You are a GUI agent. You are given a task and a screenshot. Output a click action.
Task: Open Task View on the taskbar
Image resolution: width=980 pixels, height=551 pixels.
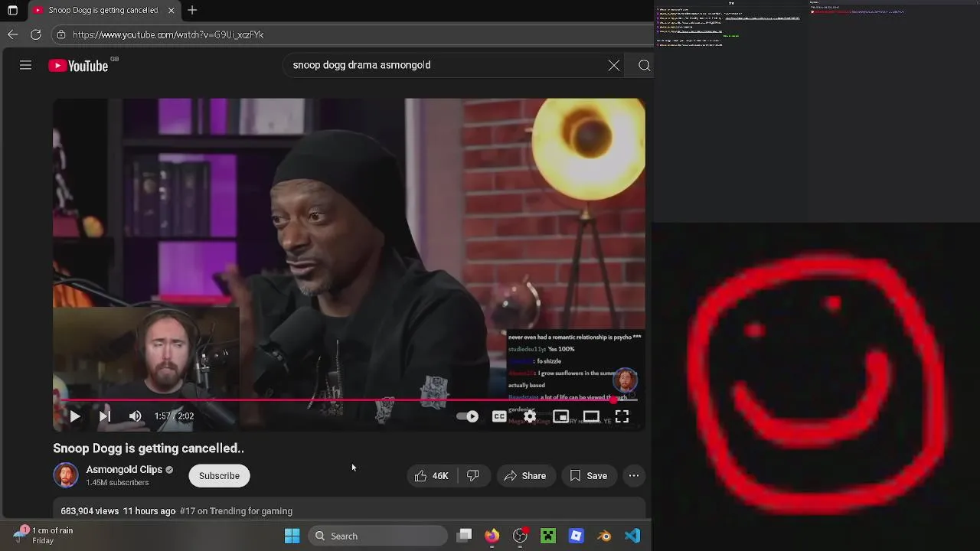pos(465,536)
